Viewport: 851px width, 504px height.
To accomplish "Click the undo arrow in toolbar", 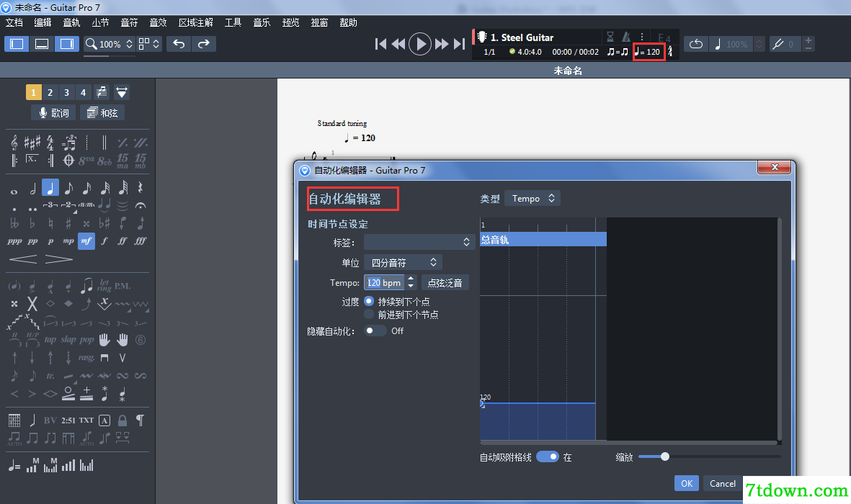I will pos(179,44).
